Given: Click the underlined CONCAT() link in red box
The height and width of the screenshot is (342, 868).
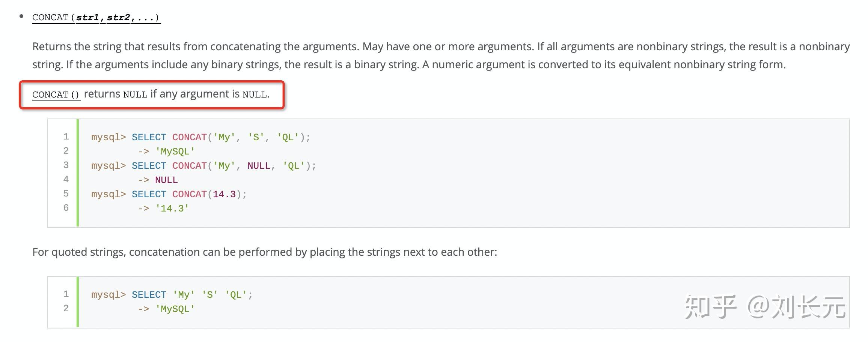Looking at the screenshot, I should tap(56, 94).
